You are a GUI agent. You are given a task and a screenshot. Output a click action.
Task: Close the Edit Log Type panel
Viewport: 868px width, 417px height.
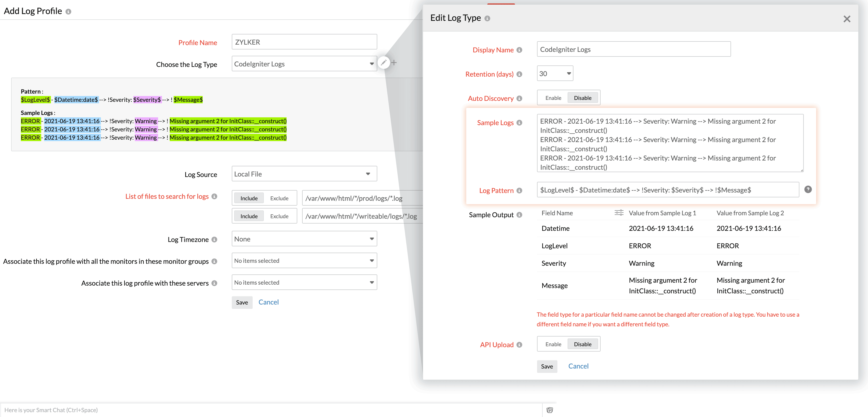847,19
